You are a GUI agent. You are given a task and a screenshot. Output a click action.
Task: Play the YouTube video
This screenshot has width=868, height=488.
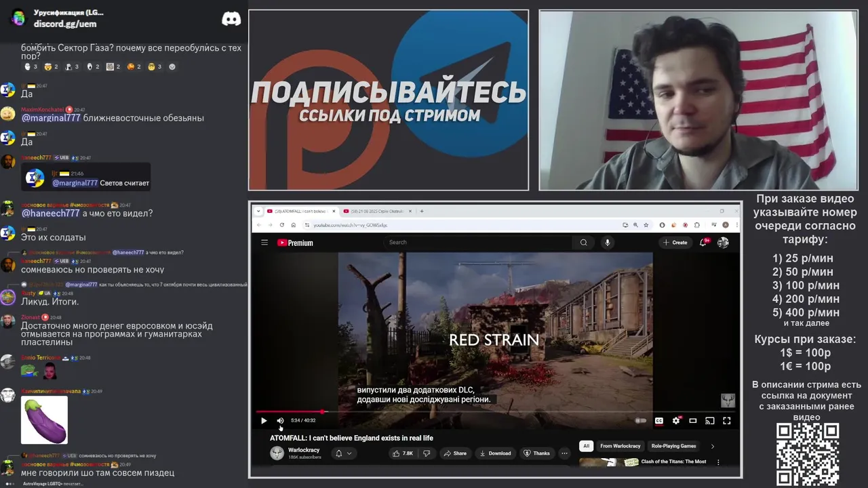pos(264,421)
